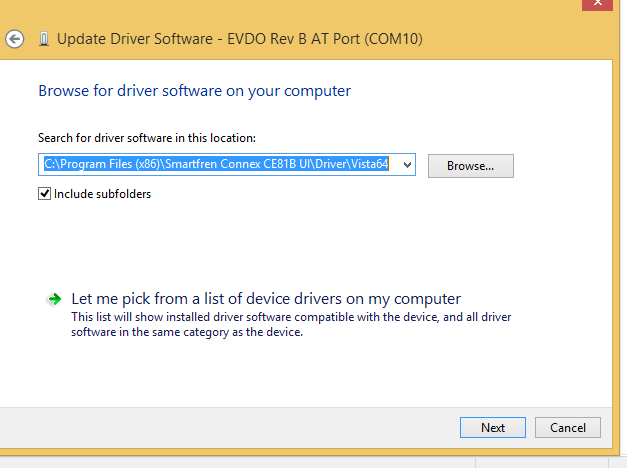
Task: Click the device icon beside the window title
Action: coord(42,40)
